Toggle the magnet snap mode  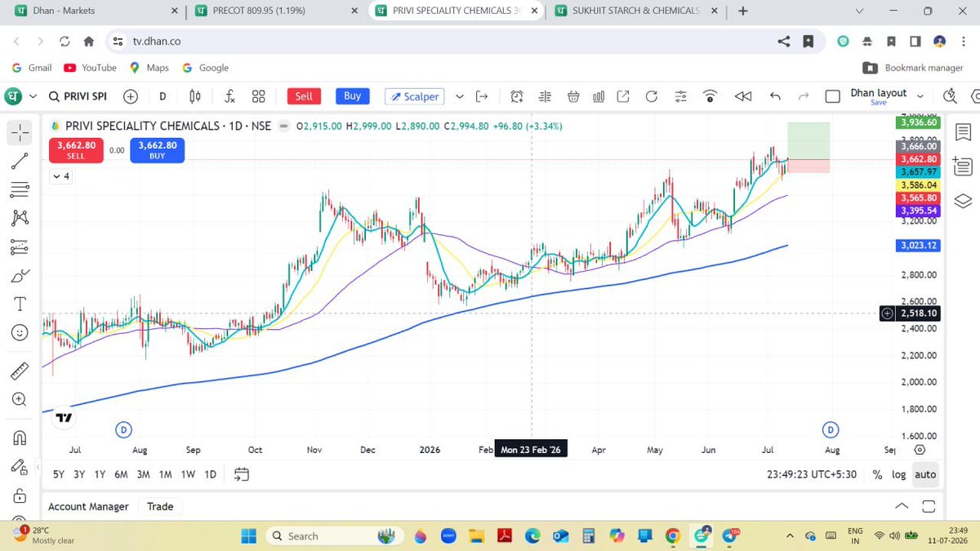tap(20, 438)
